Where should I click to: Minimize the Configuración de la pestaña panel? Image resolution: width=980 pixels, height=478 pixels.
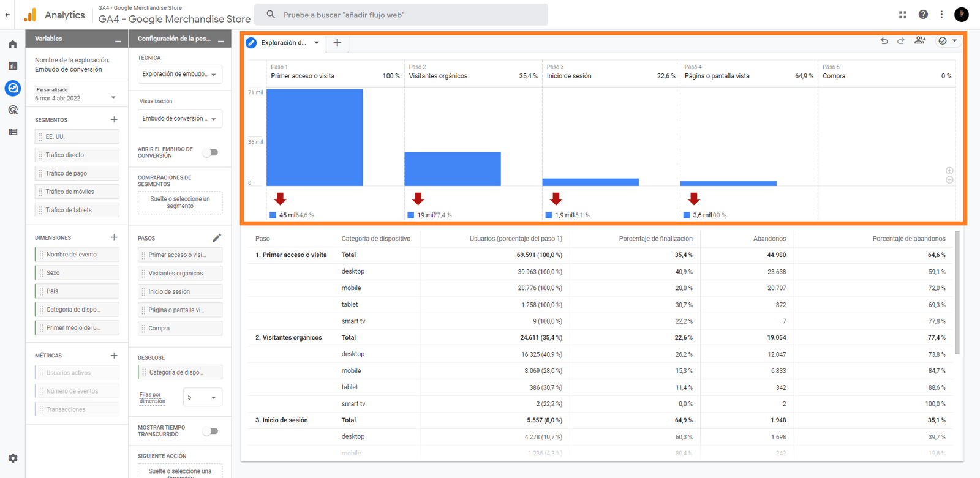(221, 41)
